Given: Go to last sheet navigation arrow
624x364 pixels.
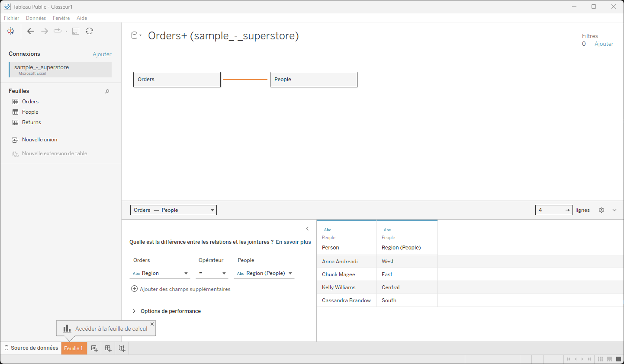Looking at the screenshot, I should 589,359.
